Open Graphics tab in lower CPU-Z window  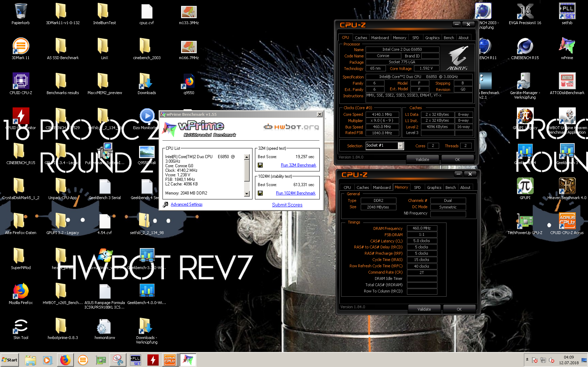point(434,188)
